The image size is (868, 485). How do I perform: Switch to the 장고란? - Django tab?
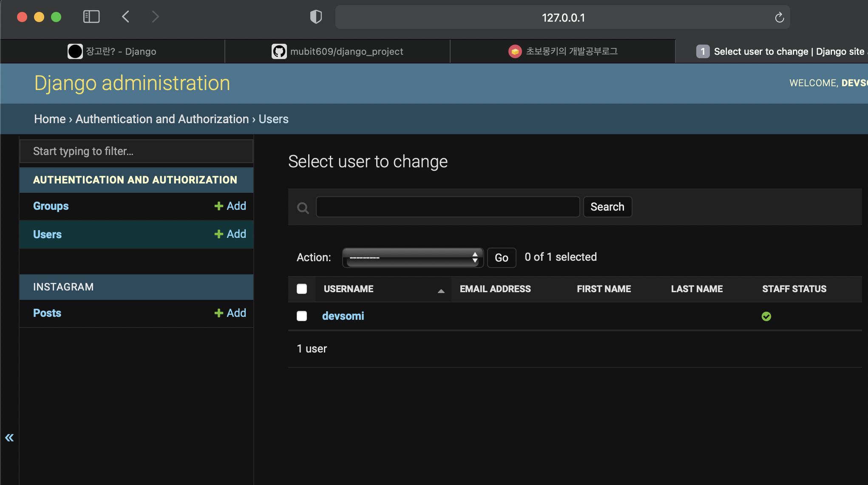(112, 51)
